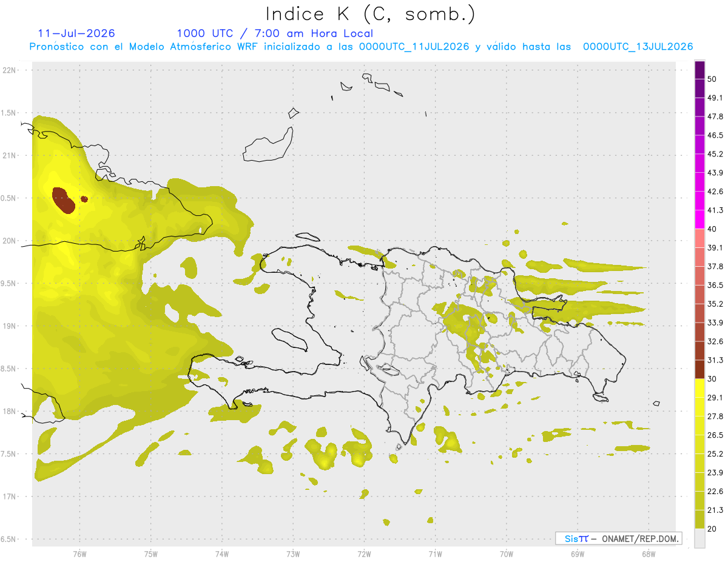This screenshot has height=562, width=728.
Task: Click the 22N latitude axis label
Action: click(x=10, y=70)
